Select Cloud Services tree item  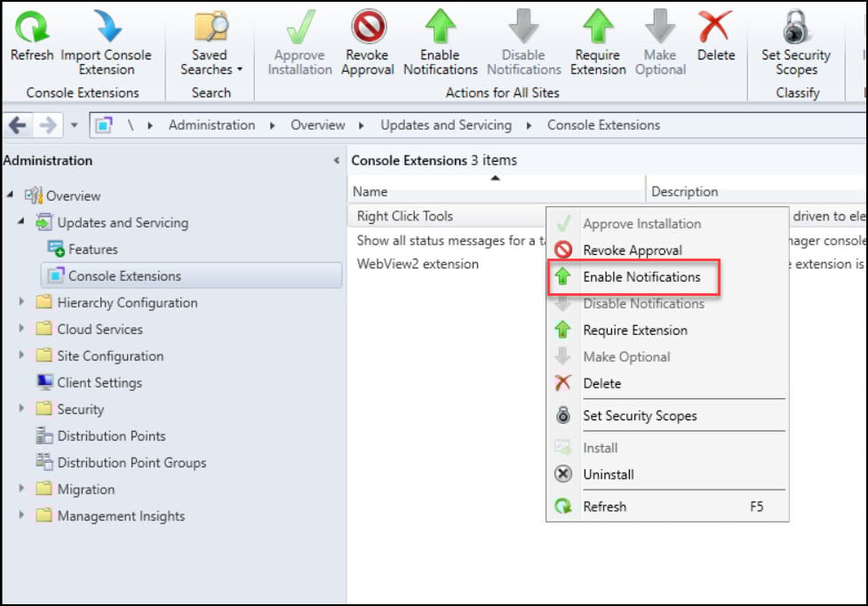(x=100, y=330)
